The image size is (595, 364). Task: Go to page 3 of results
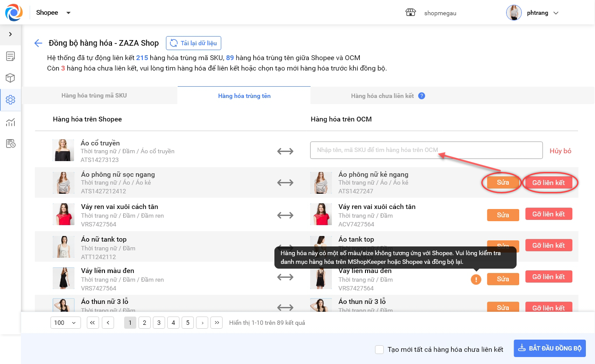point(159,323)
